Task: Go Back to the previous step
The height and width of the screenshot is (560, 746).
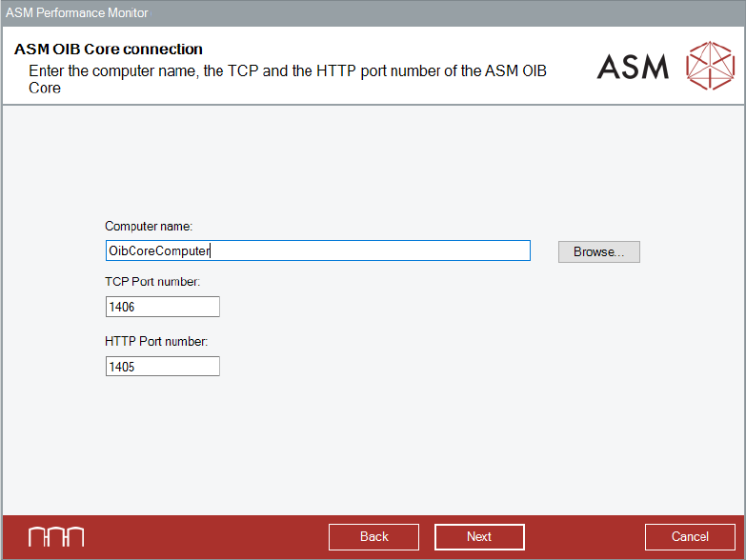Action: (373, 537)
